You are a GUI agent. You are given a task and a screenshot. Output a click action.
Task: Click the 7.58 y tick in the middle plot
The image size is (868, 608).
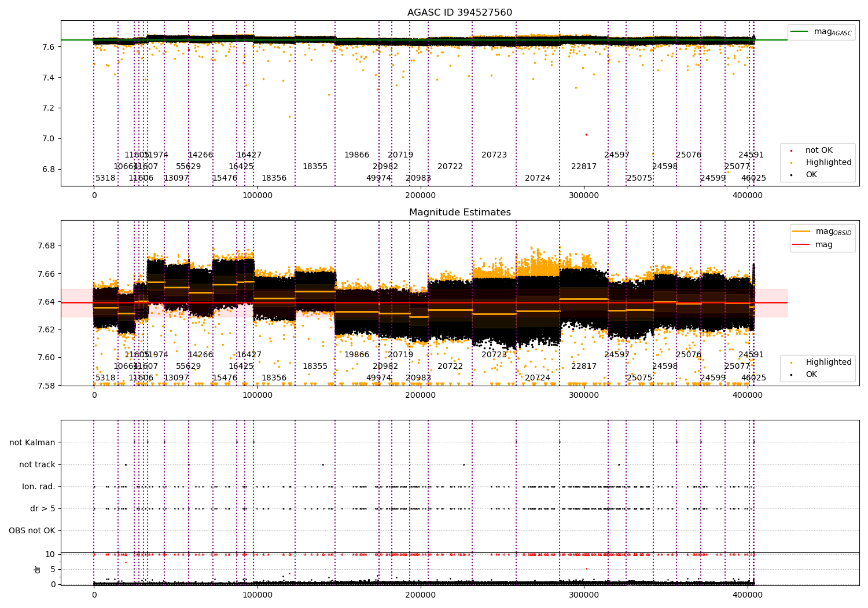point(47,386)
